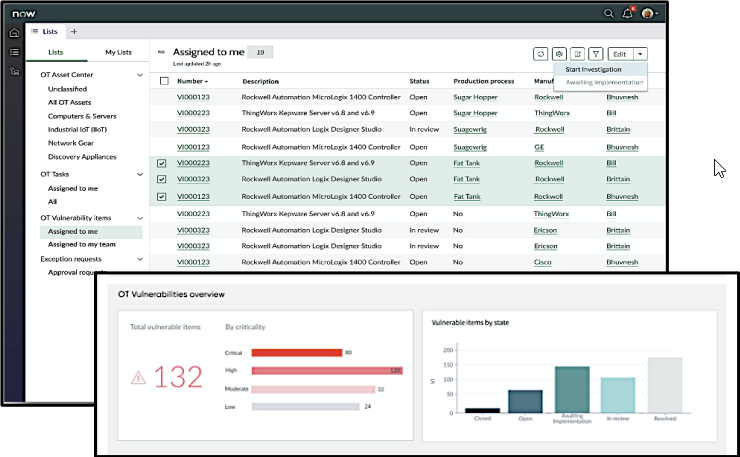Click Production process column header

tap(483, 82)
